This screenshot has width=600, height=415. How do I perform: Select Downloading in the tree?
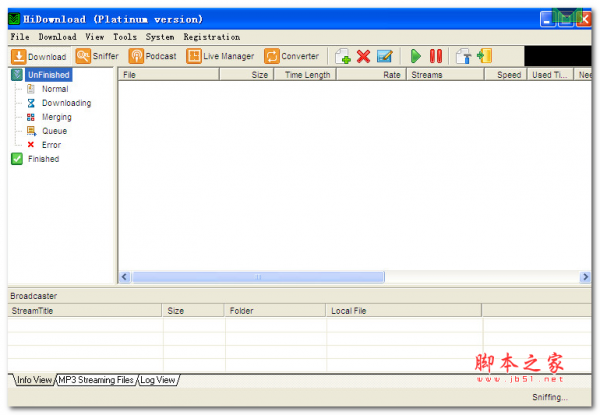click(x=67, y=103)
